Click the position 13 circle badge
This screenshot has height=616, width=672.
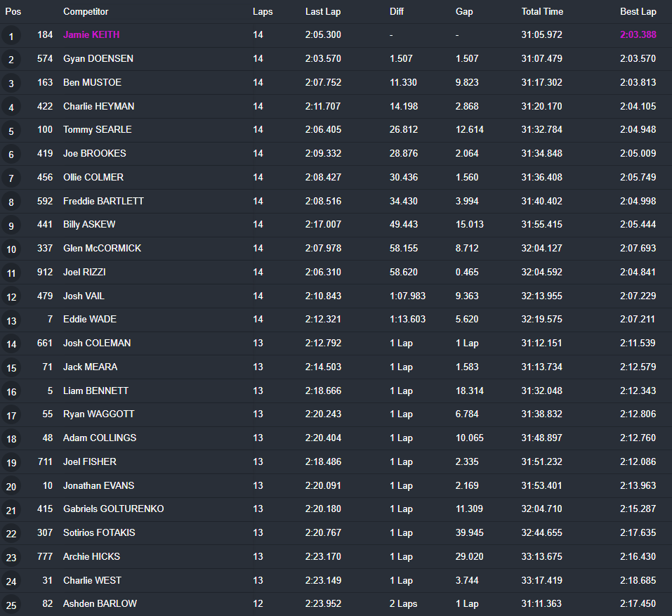[11, 321]
